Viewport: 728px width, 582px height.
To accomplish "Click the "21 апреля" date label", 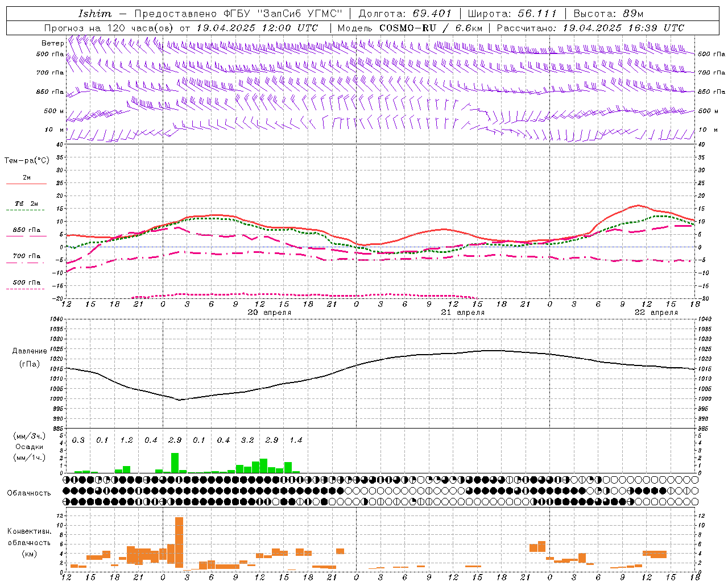I will tap(463, 313).
